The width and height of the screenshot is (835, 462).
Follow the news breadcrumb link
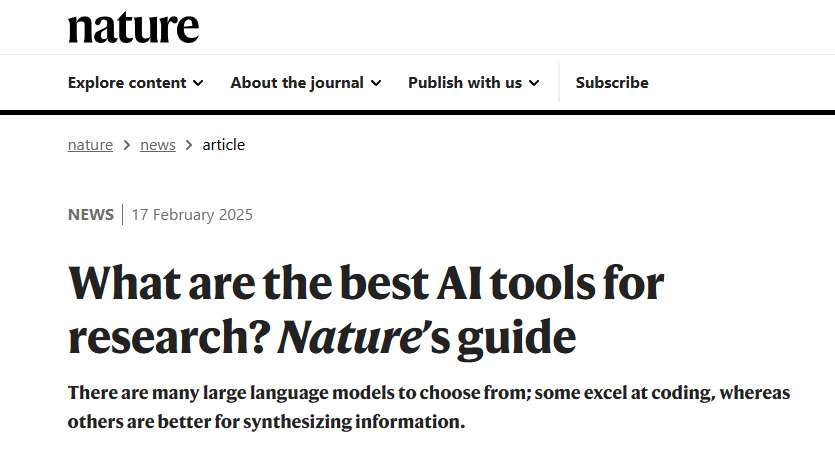point(158,145)
